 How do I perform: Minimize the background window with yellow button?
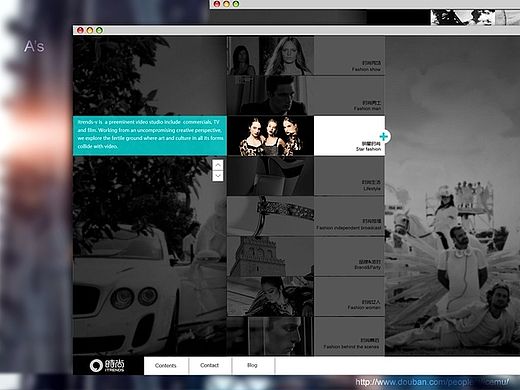coord(226,4)
